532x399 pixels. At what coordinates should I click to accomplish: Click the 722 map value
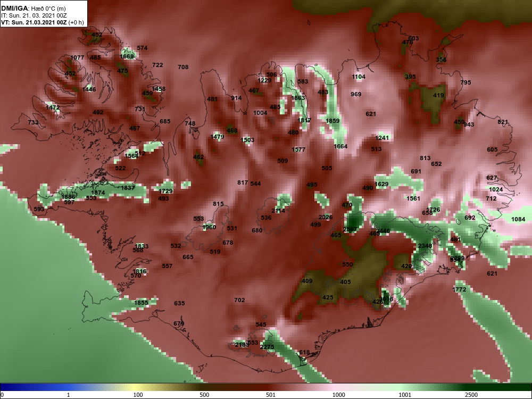[x=157, y=65]
